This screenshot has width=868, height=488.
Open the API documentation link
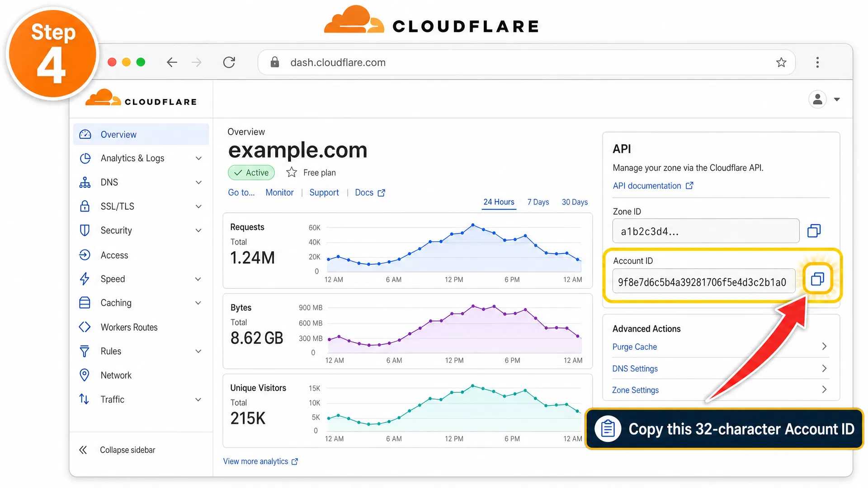pyautogui.click(x=653, y=186)
